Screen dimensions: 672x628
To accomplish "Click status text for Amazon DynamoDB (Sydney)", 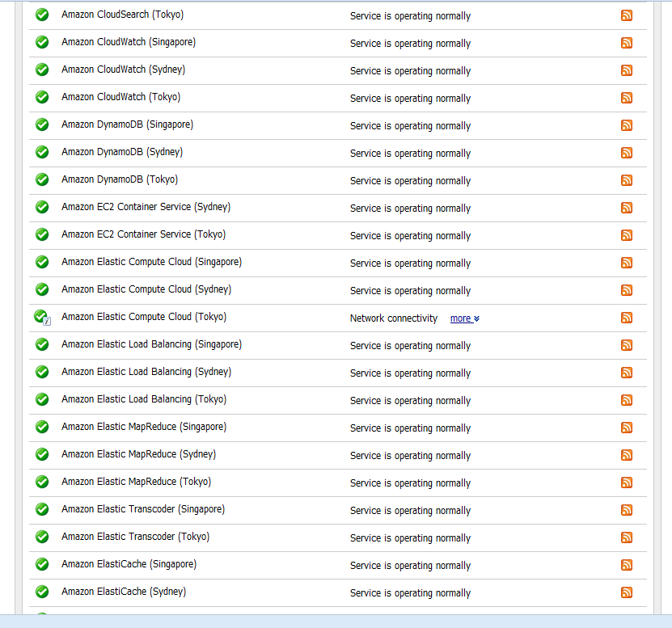I will pyautogui.click(x=410, y=154).
